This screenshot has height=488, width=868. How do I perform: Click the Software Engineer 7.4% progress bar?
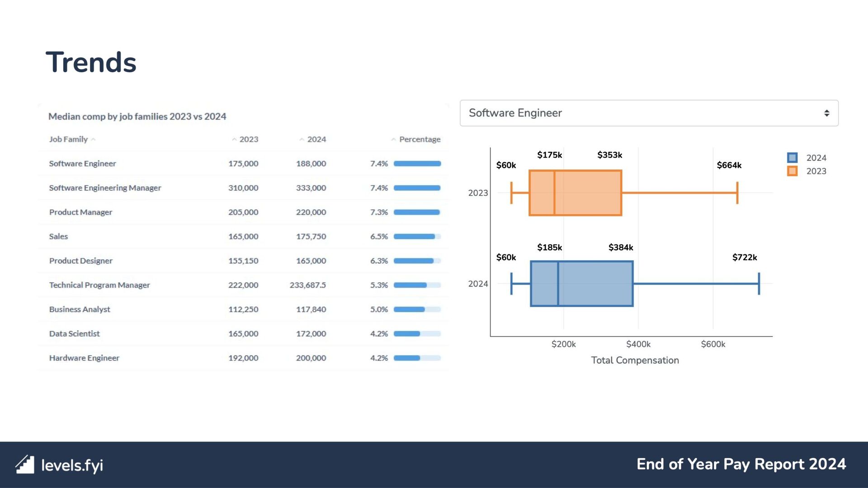(x=417, y=164)
